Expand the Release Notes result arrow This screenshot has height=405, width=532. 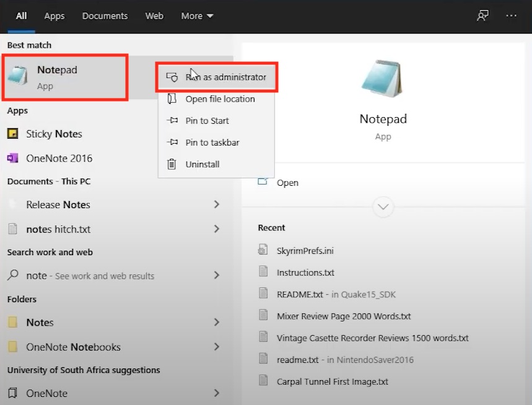pos(217,204)
